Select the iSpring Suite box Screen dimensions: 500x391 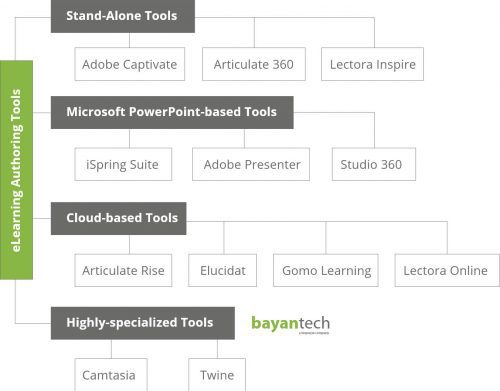coord(123,164)
